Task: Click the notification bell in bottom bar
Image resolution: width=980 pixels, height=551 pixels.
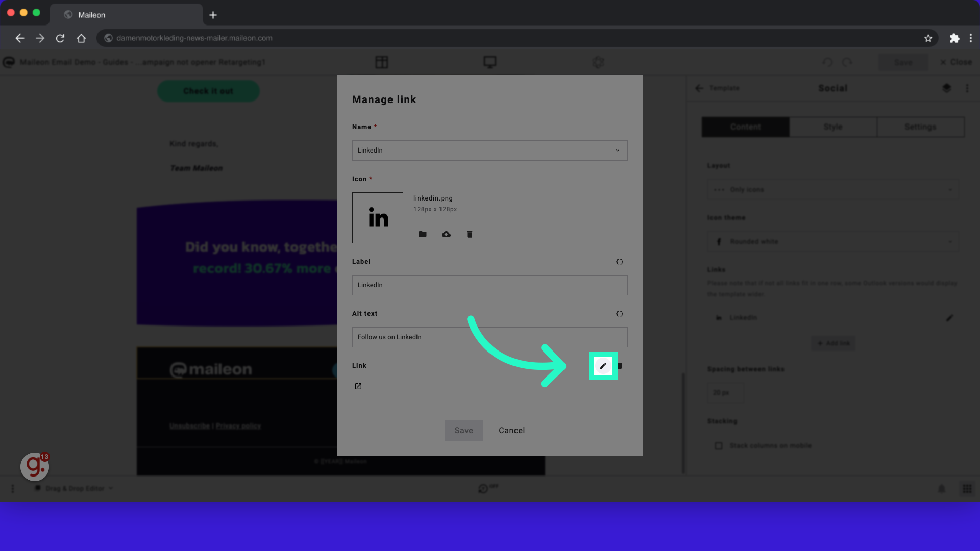Action: (x=942, y=489)
